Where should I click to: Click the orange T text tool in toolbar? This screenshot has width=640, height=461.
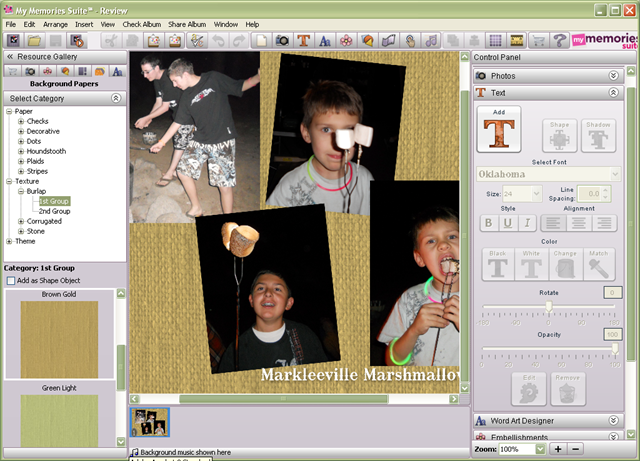click(x=303, y=40)
